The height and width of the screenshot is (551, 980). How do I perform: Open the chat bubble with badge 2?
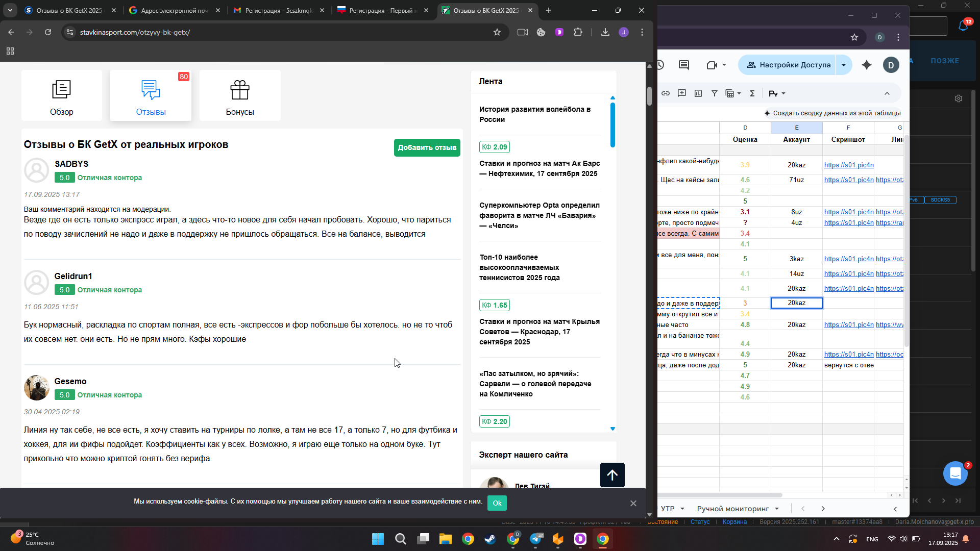pyautogui.click(x=955, y=473)
